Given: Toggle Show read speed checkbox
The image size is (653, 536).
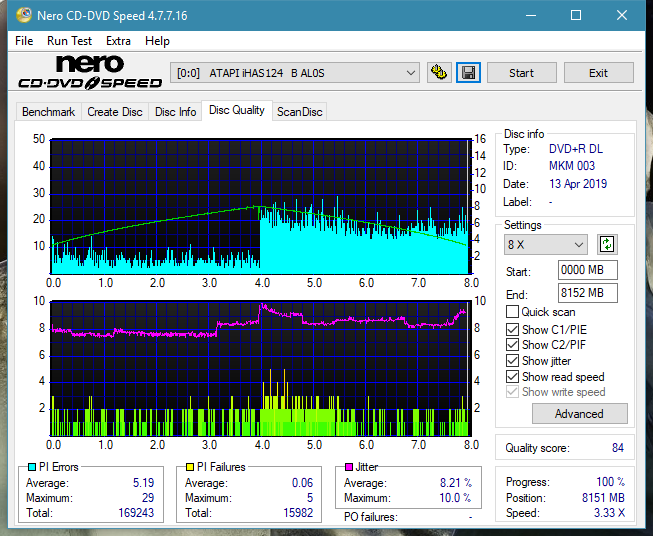Looking at the screenshot, I should [512, 376].
